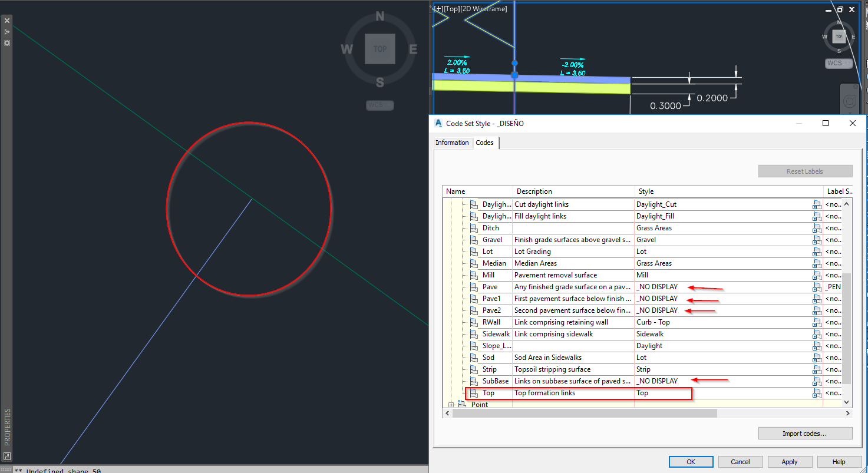Screen dimensions: 868x473
Task: Click the flag icon beside the Pave code
Action: point(474,287)
